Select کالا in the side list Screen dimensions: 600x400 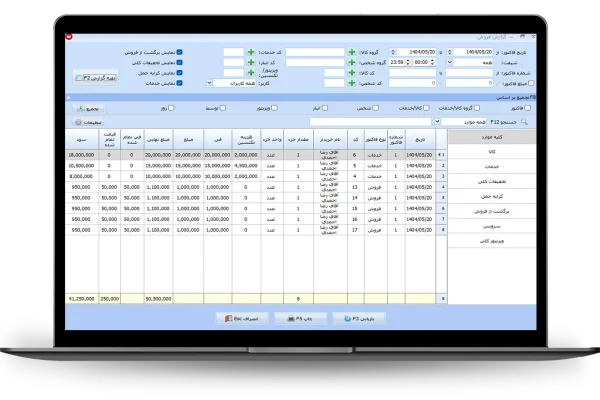coord(492,152)
